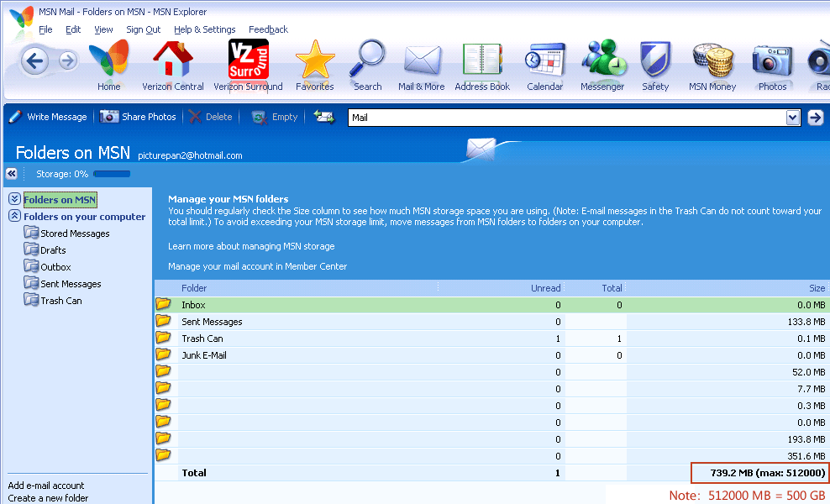
Task: Open the Edit menu
Action: 73,29
